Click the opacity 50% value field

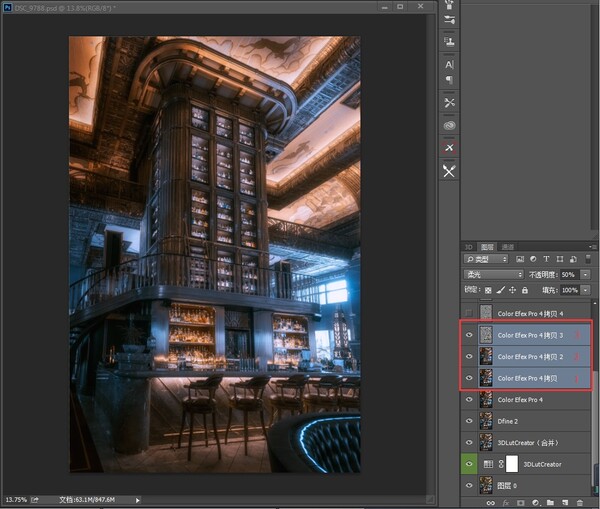pyautogui.click(x=570, y=274)
